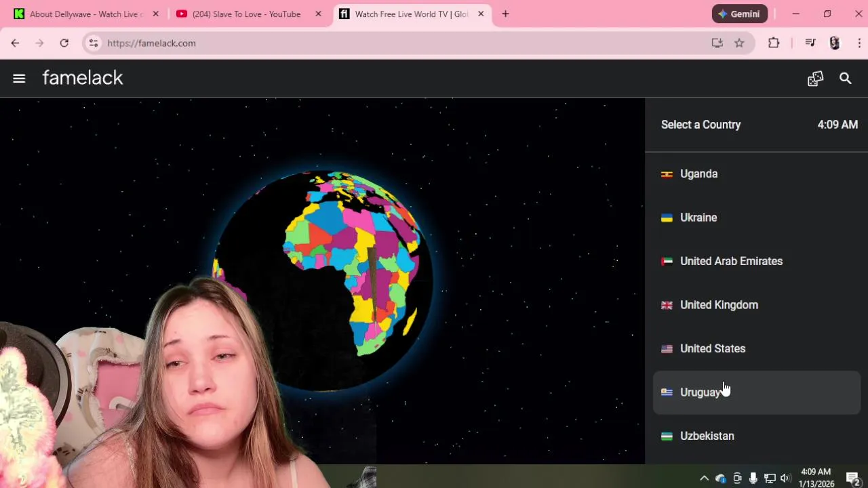This screenshot has height=488, width=868.
Task: Open the notification center icon
Action: click(853, 479)
